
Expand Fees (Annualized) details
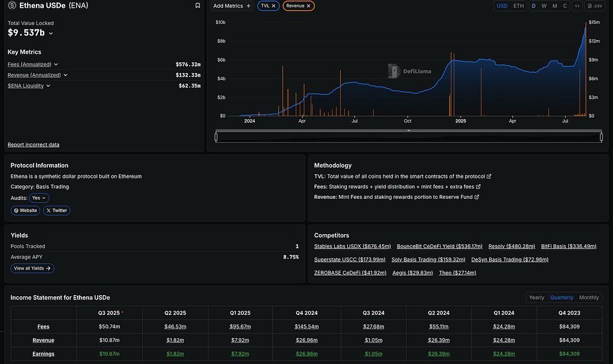point(56,64)
